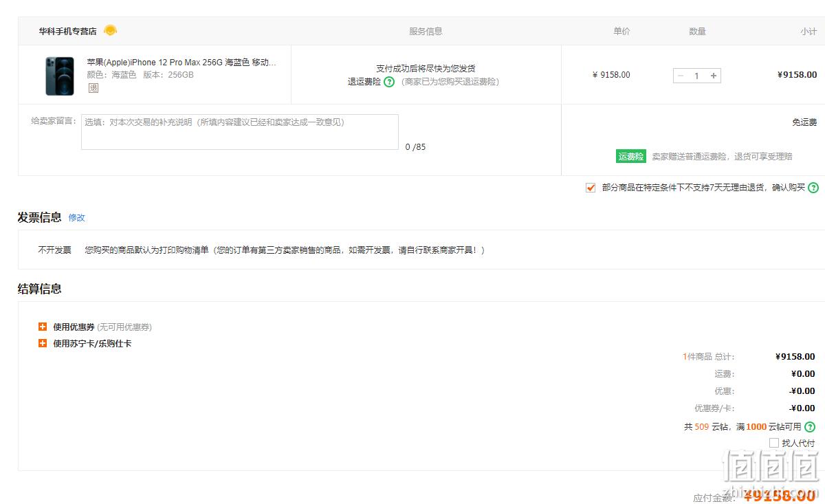The width and height of the screenshot is (825, 504).
Task: Click the 共 509 云钻 points text
Action: [x=706, y=427]
